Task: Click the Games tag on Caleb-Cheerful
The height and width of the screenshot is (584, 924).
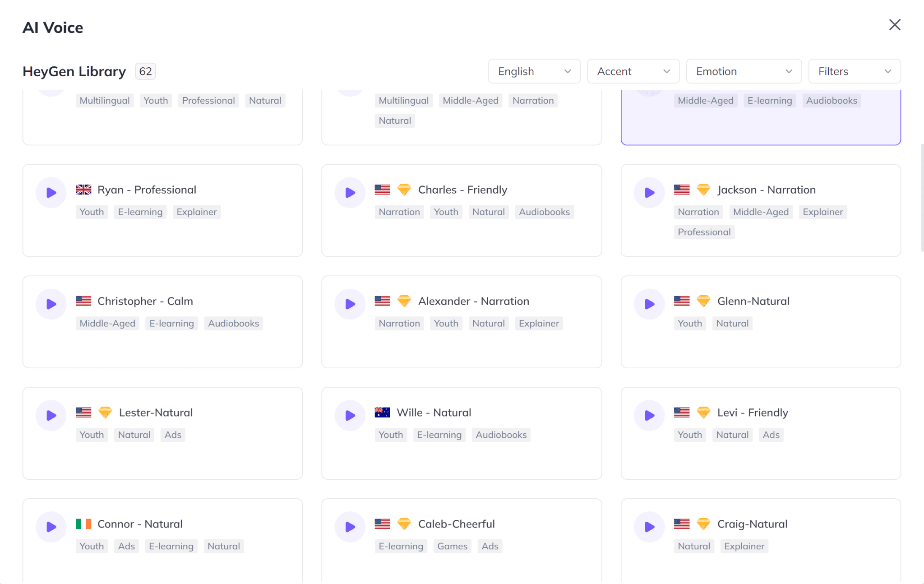Action: pyautogui.click(x=452, y=547)
